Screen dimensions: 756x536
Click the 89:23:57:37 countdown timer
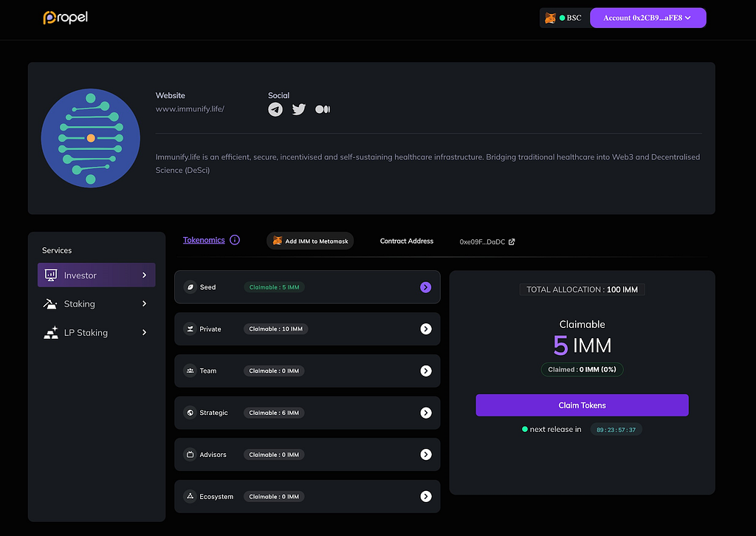pos(616,430)
